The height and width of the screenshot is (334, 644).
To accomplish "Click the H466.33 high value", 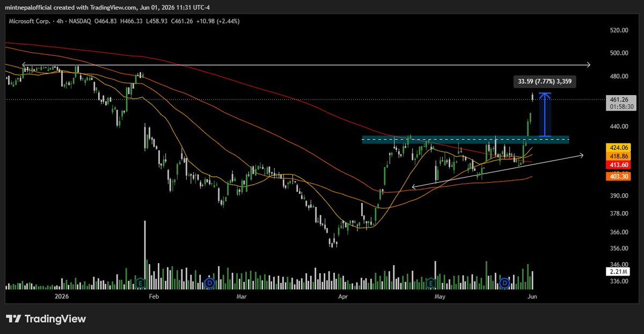I will [130, 21].
